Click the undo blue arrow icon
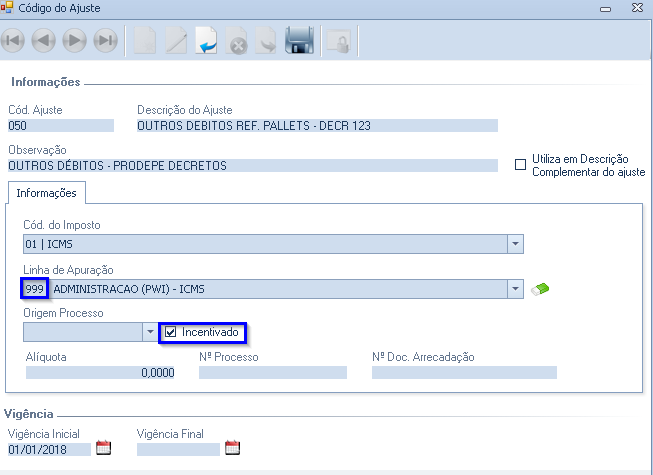653x475 pixels. coord(207,40)
